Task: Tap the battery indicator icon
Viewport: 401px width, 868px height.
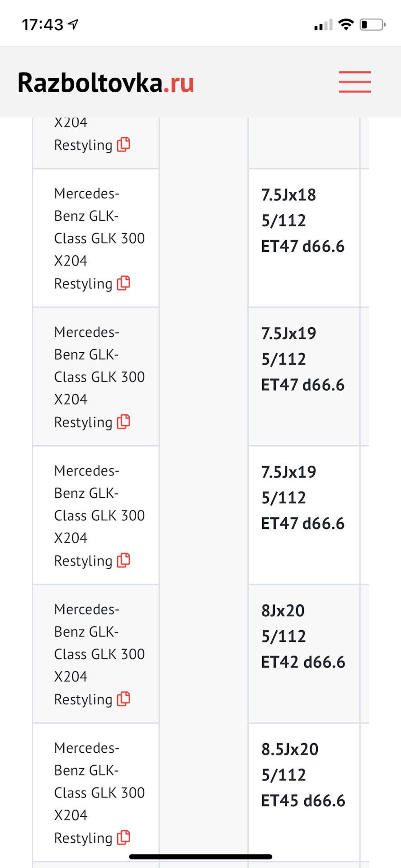Action: tap(372, 24)
